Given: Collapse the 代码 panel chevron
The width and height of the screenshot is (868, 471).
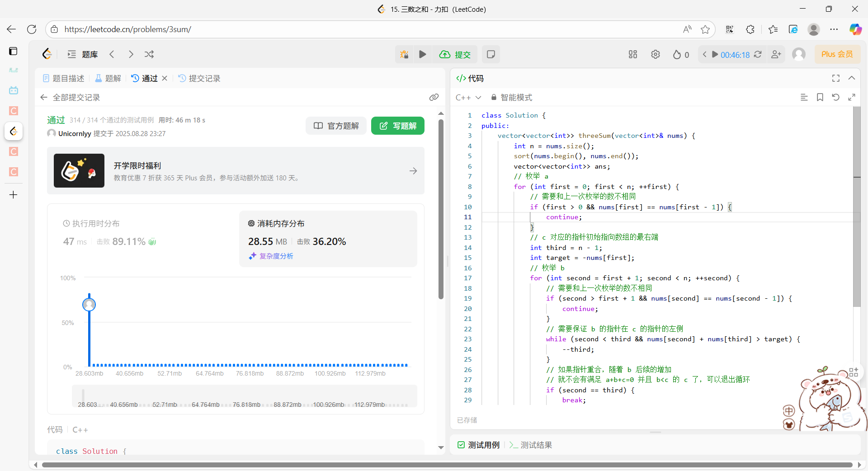Looking at the screenshot, I should click(x=852, y=78).
